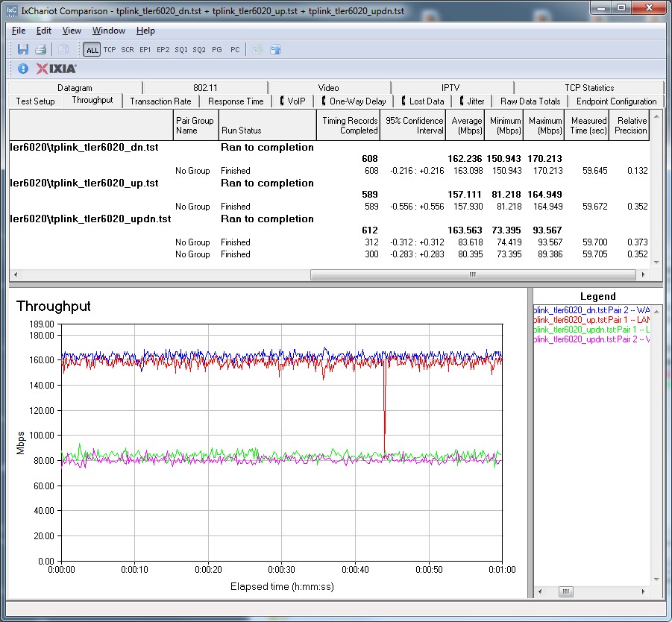Open the File menu

[x=19, y=31]
